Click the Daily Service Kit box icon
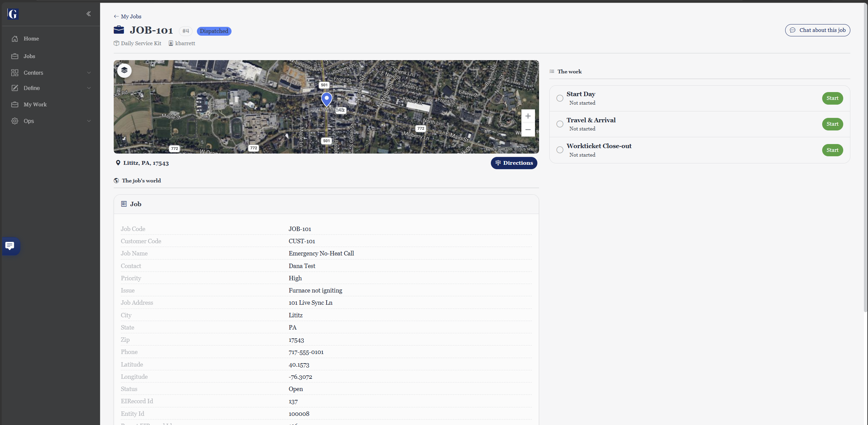The image size is (868, 425). click(116, 43)
